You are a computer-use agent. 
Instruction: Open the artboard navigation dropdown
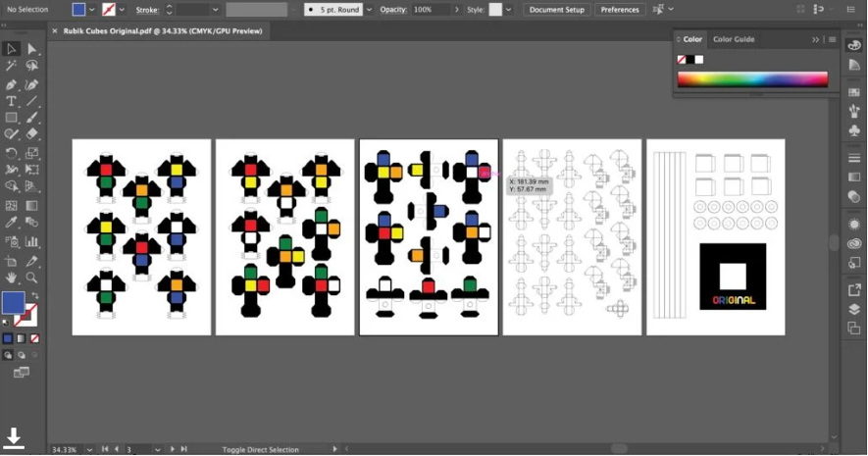coord(157,449)
